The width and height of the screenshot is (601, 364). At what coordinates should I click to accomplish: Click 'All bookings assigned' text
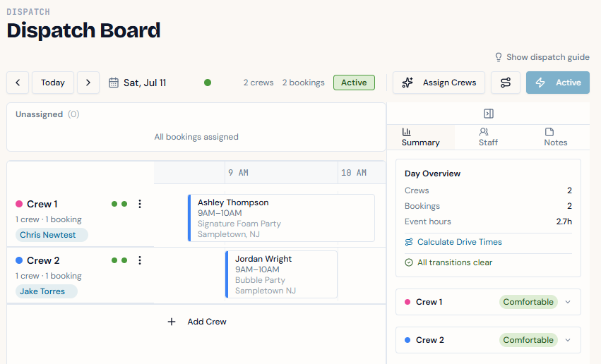pos(196,137)
